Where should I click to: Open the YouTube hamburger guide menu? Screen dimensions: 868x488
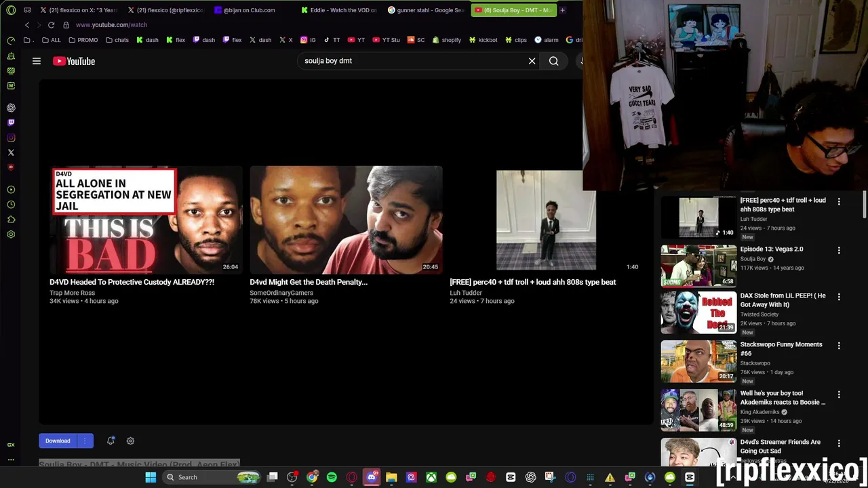pyautogui.click(x=37, y=61)
